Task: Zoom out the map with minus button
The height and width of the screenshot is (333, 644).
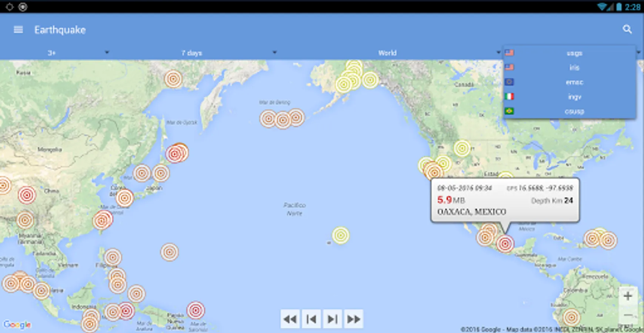Action: (628, 315)
